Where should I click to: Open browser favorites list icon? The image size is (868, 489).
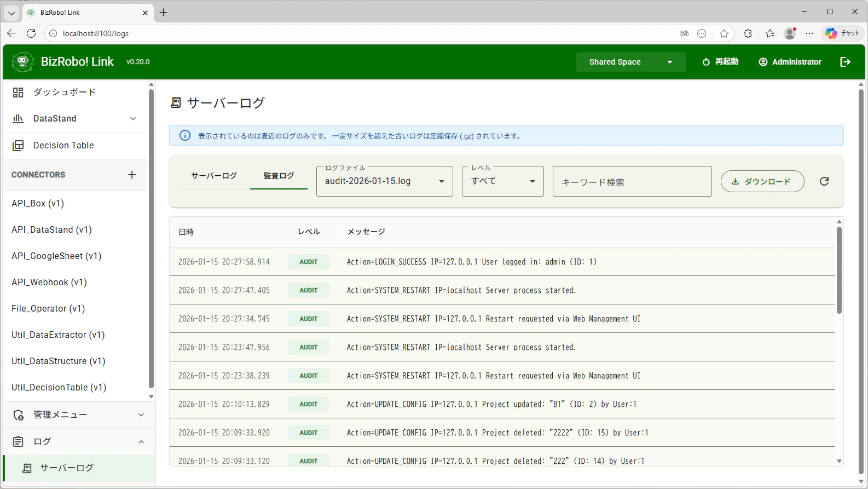(x=770, y=33)
